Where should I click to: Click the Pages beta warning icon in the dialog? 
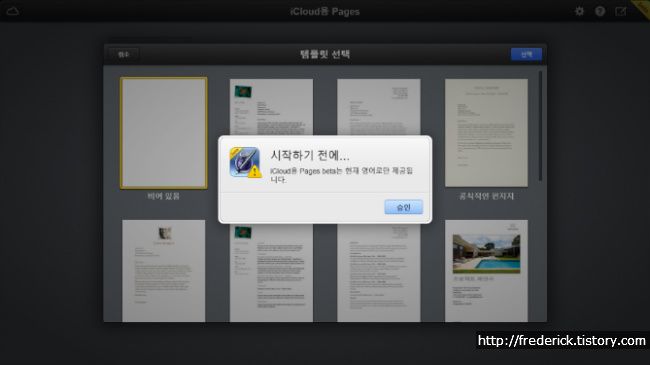245,162
